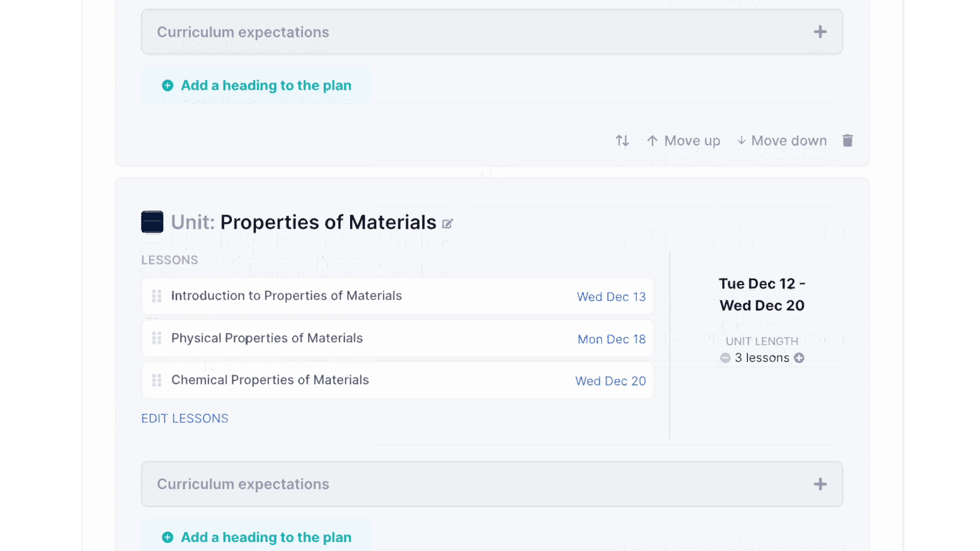Open Chemical Properties of Materials lesson
This screenshot has height=551, width=980.
270,380
